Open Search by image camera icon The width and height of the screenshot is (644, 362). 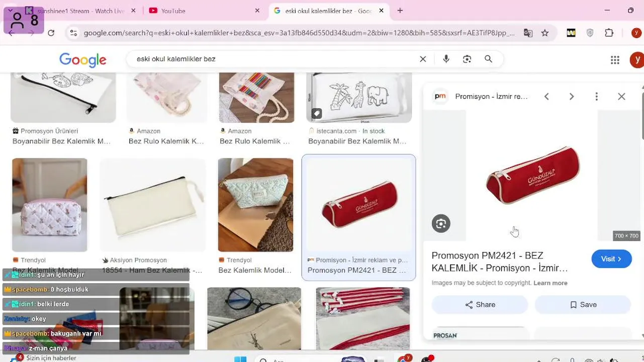tap(467, 59)
